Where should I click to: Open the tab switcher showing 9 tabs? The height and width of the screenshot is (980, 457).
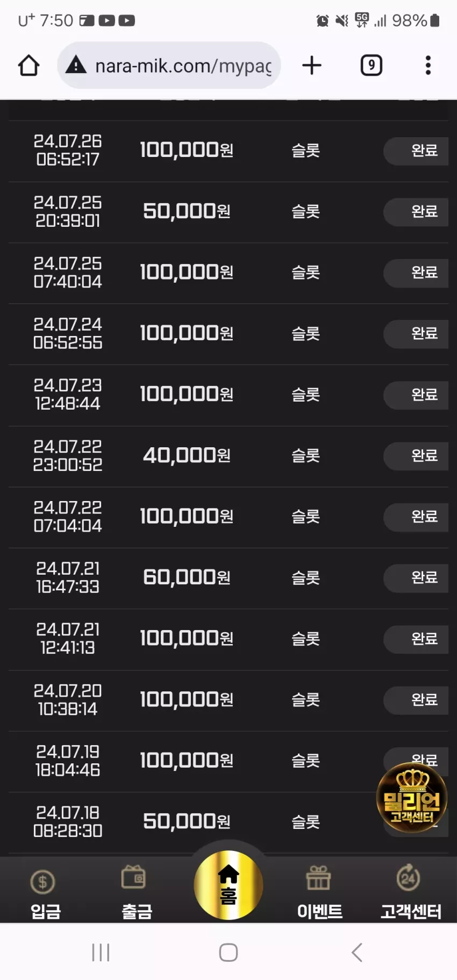pyautogui.click(x=371, y=66)
